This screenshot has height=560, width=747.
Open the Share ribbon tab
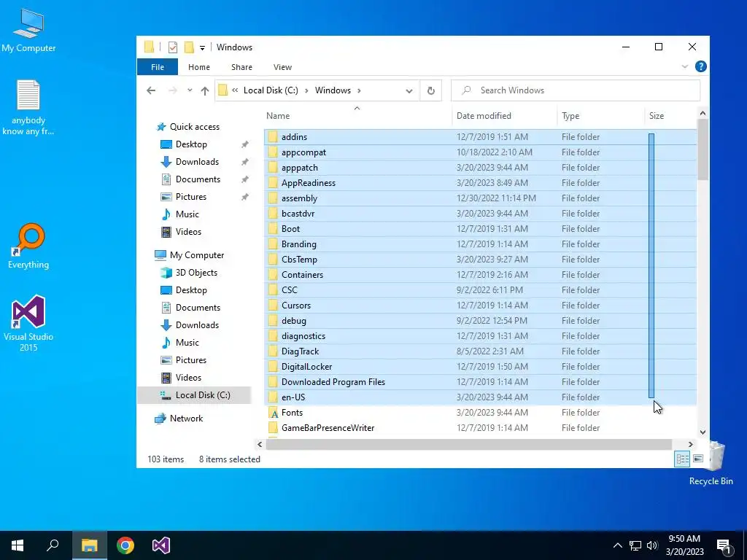[241, 67]
